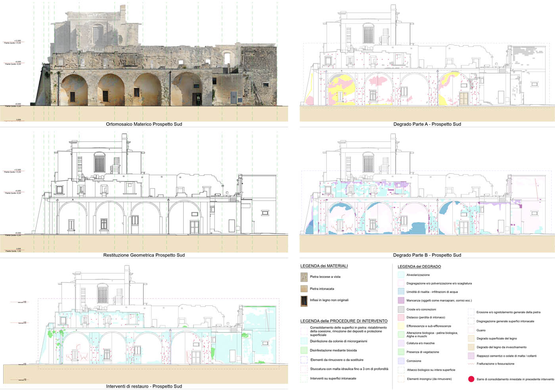Pick the Interventi su superfici intonacate swatch

pos(304,378)
